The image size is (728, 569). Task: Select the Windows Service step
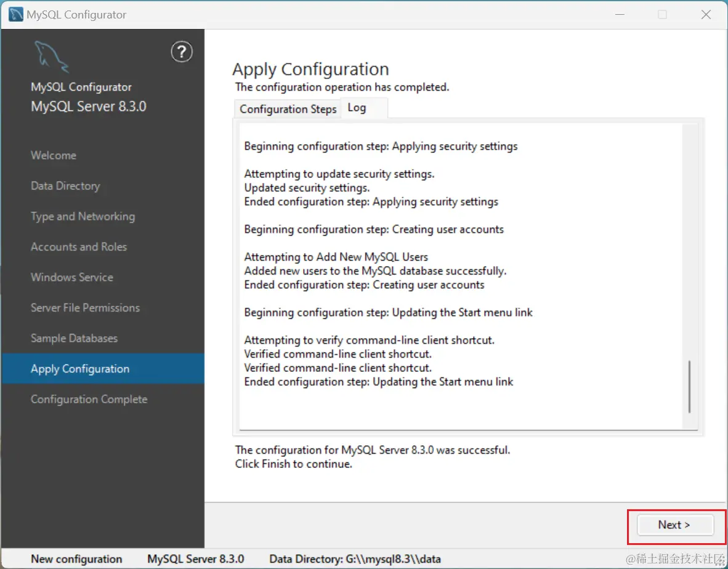point(72,277)
